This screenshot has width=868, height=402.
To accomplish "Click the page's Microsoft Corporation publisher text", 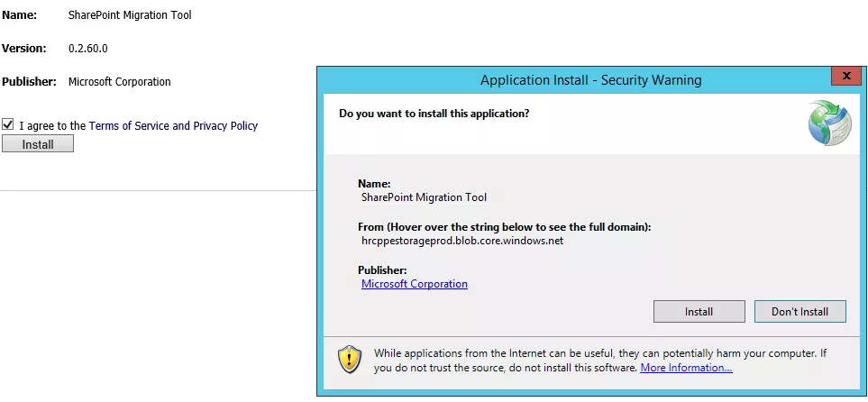I will tap(120, 82).
